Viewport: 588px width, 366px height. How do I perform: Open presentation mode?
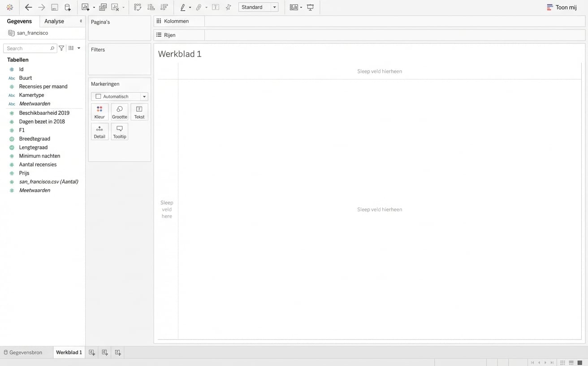[x=310, y=7]
